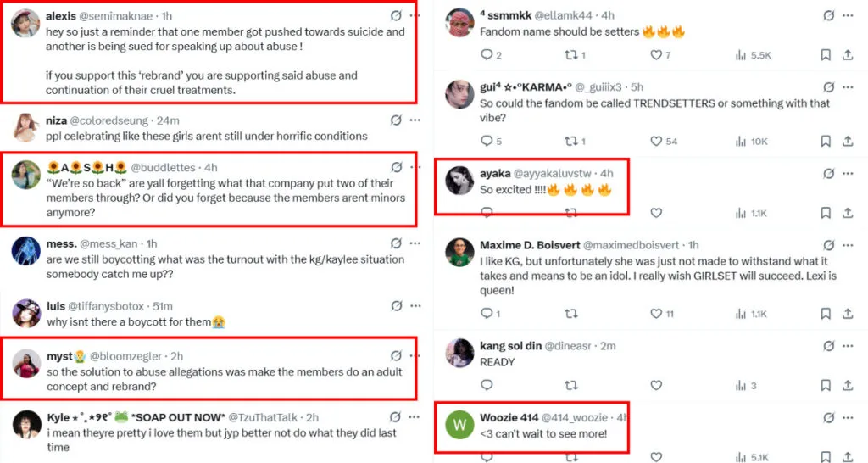868x463 pixels.
Task: Share Maxime D. Boisvert's tweet
Action: [x=848, y=314]
